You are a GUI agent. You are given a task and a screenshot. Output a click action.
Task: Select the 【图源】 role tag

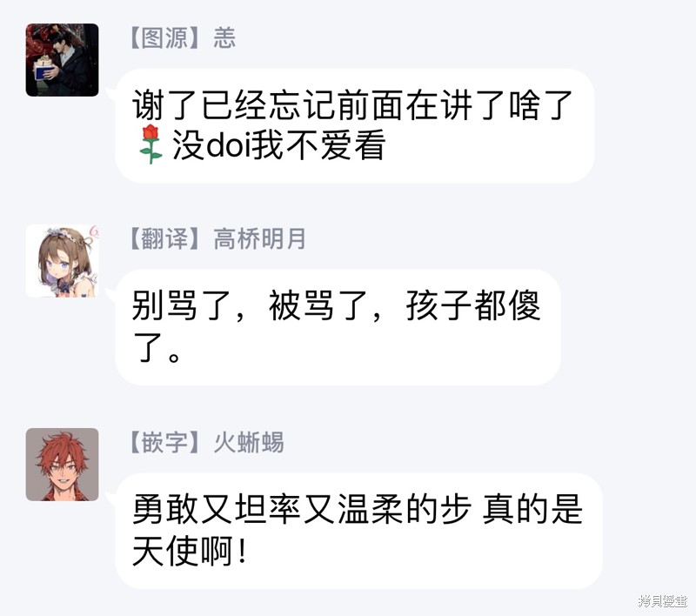click(x=164, y=37)
